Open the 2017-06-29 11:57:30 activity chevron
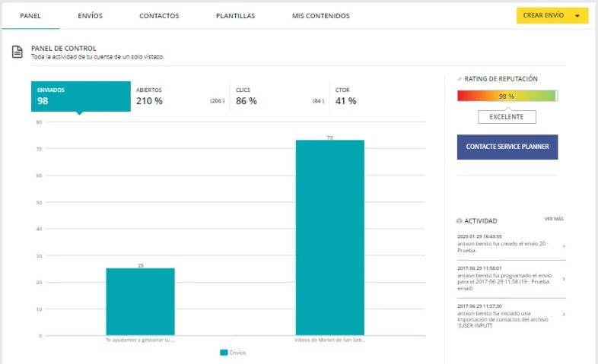Screen dimensions: 598x364 tap(564, 314)
